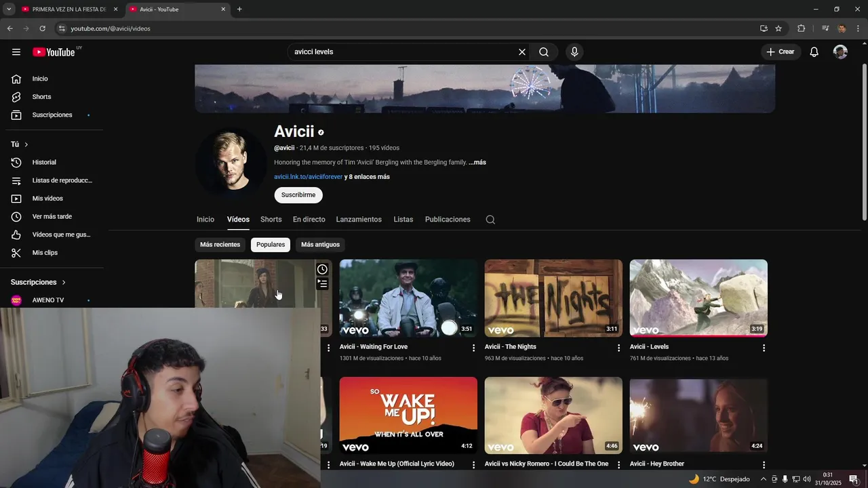The height and width of the screenshot is (488, 868).
Task: Add the hovered video to queue via the list icon
Action: point(322,284)
